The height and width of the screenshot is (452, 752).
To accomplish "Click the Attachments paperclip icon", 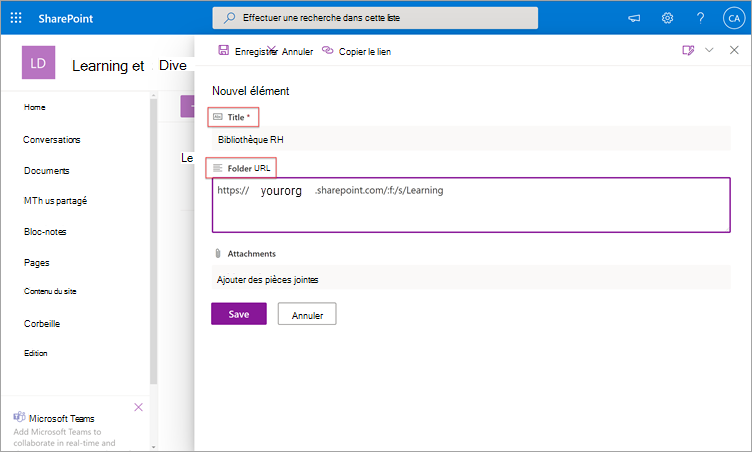I will coord(218,253).
